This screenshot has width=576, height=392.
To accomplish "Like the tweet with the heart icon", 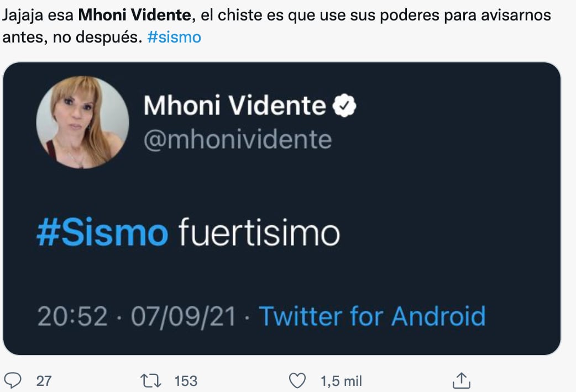I will coord(298,380).
